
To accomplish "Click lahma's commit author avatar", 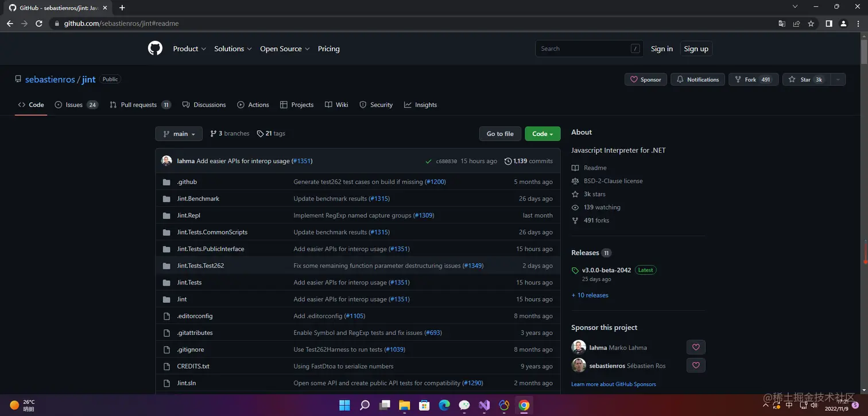I will pos(166,161).
